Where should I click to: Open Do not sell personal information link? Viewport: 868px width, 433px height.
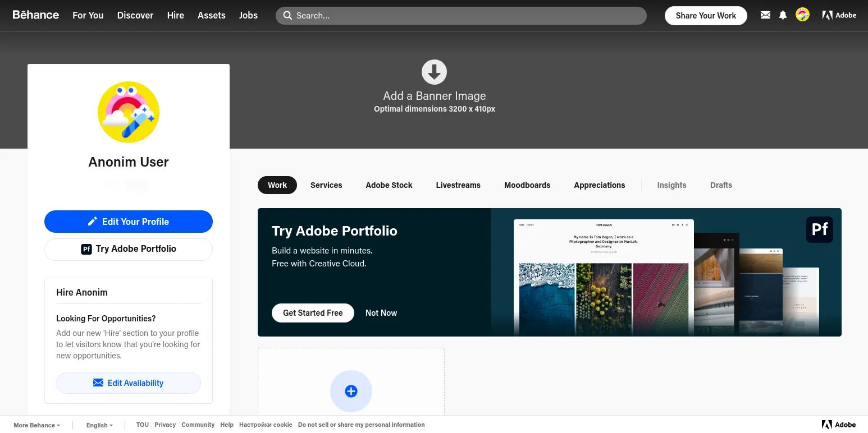pos(361,425)
